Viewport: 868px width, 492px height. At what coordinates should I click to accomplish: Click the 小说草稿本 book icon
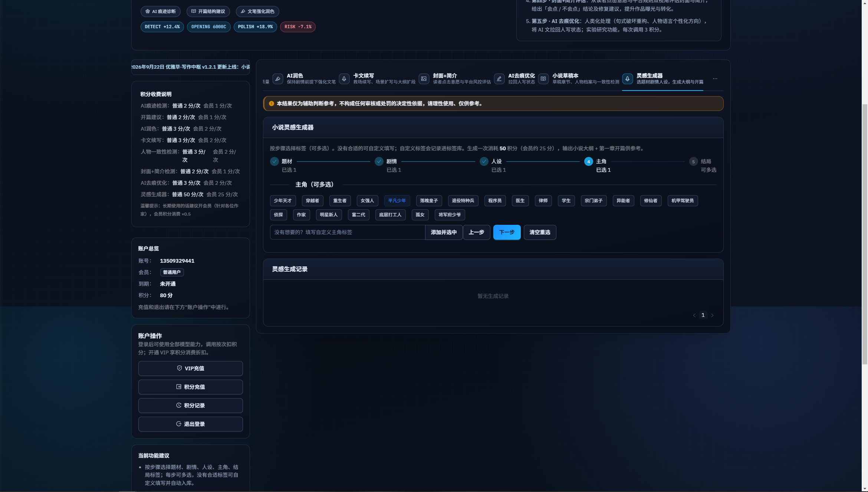coord(543,79)
